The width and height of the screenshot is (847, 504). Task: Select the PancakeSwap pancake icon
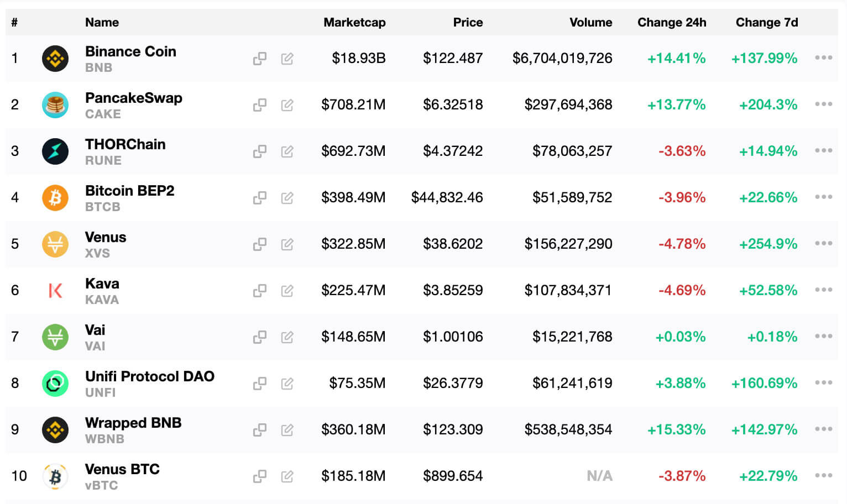click(x=54, y=104)
